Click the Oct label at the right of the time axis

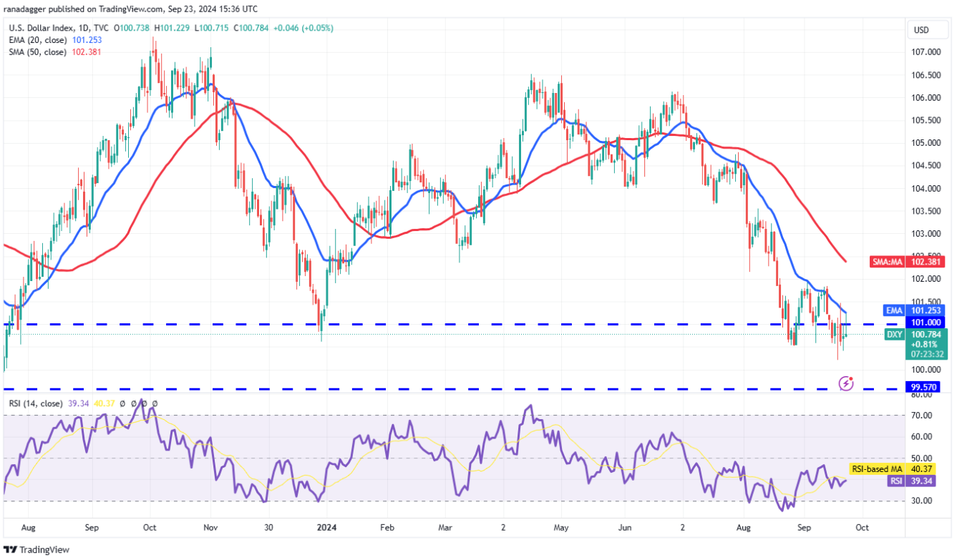[862, 526]
